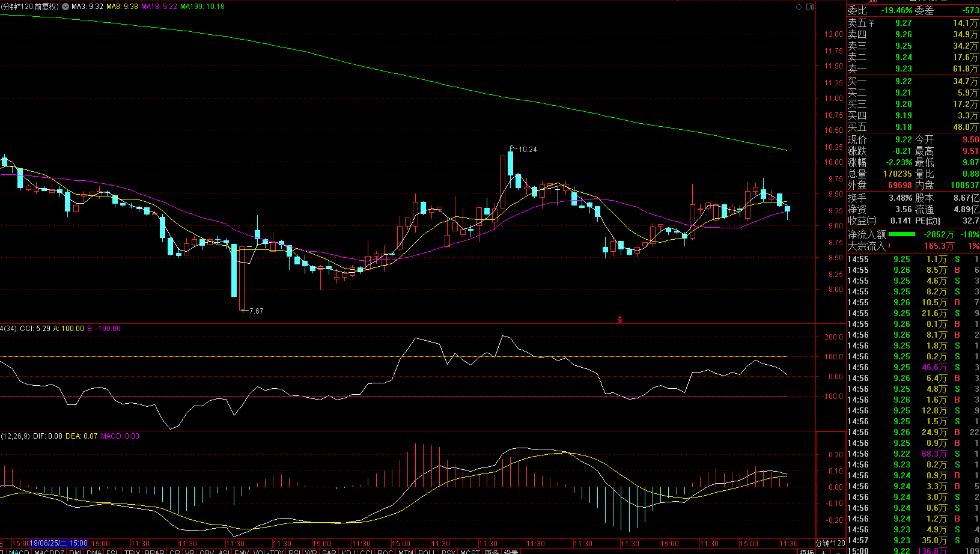The image size is (980, 554).
Task: Click the MA8: 9.38 value label
Action: click(122, 7)
